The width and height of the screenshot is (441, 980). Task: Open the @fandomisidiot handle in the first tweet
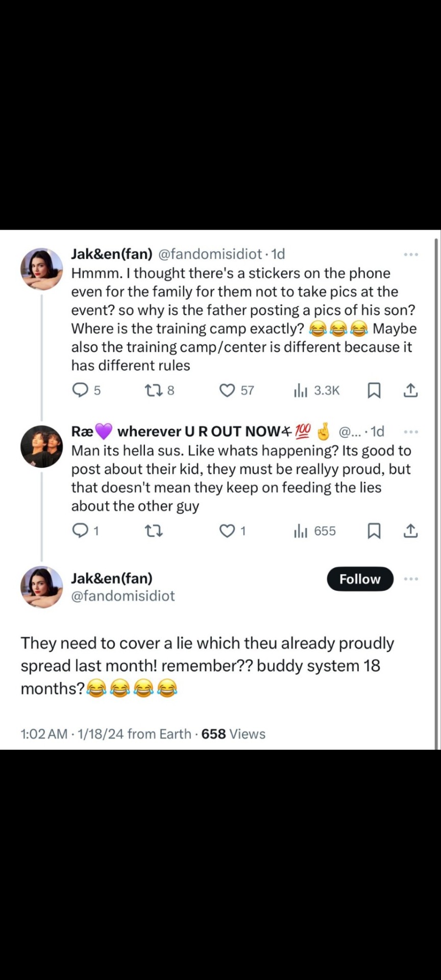[x=210, y=254]
